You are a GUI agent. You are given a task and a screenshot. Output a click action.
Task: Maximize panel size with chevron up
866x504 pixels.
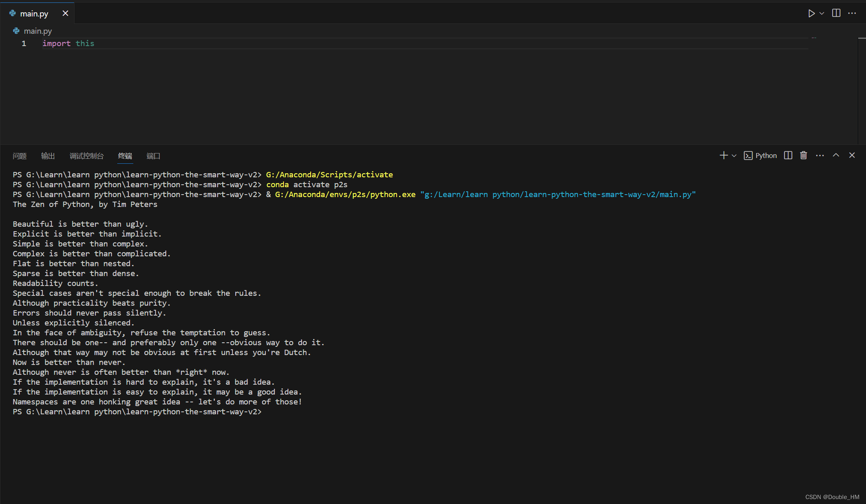coord(836,156)
